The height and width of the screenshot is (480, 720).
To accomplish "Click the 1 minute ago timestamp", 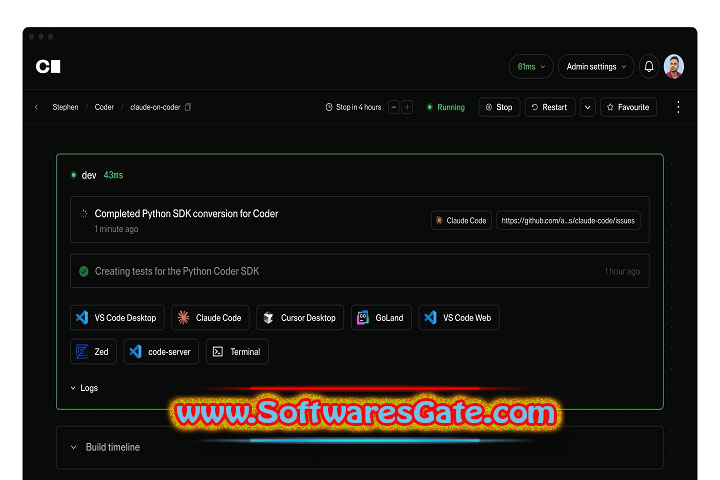I will point(116,229).
